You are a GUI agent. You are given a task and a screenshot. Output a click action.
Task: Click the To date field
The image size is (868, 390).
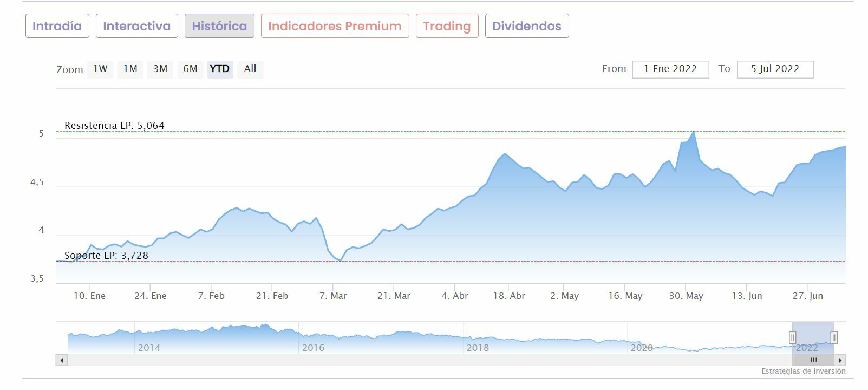coord(775,69)
